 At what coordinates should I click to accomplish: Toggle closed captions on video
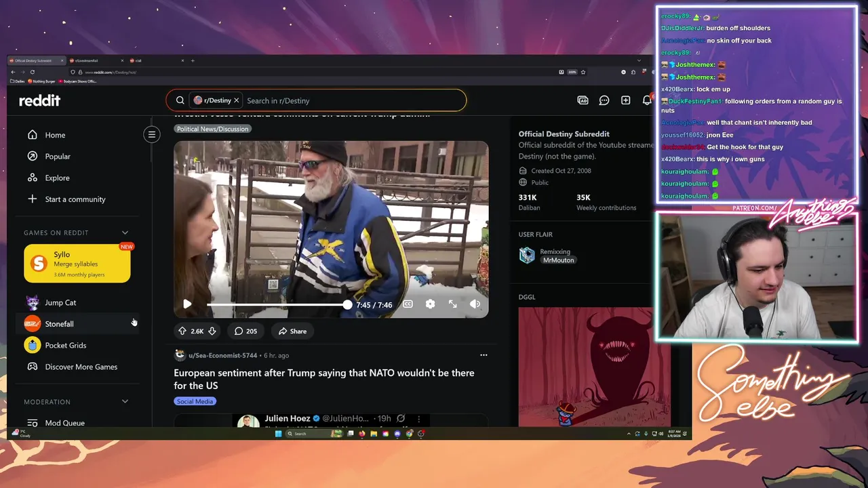tap(408, 304)
